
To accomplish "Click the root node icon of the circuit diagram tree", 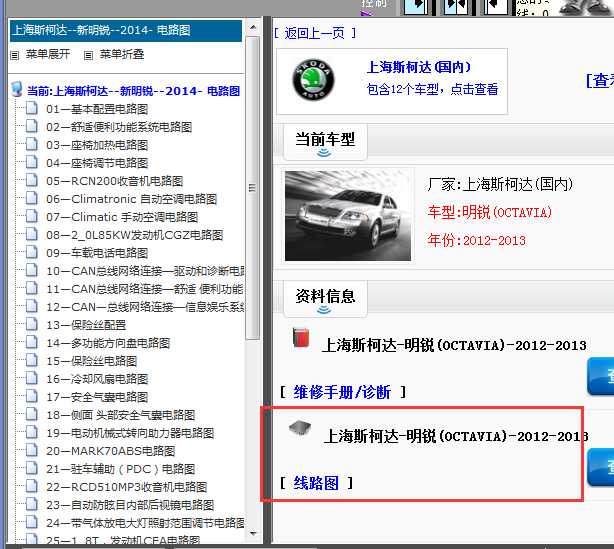I will pyautogui.click(x=17, y=91).
